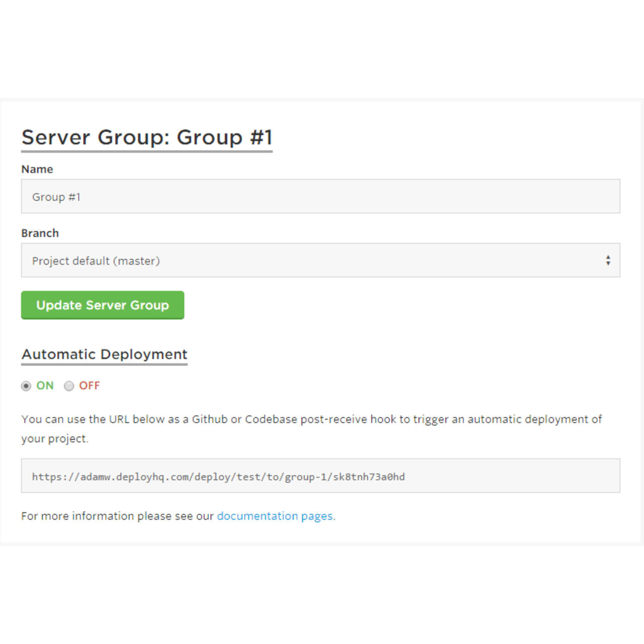Click the Automatic Deployment section heading
Screen dimensions: 644x644
[x=104, y=354]
